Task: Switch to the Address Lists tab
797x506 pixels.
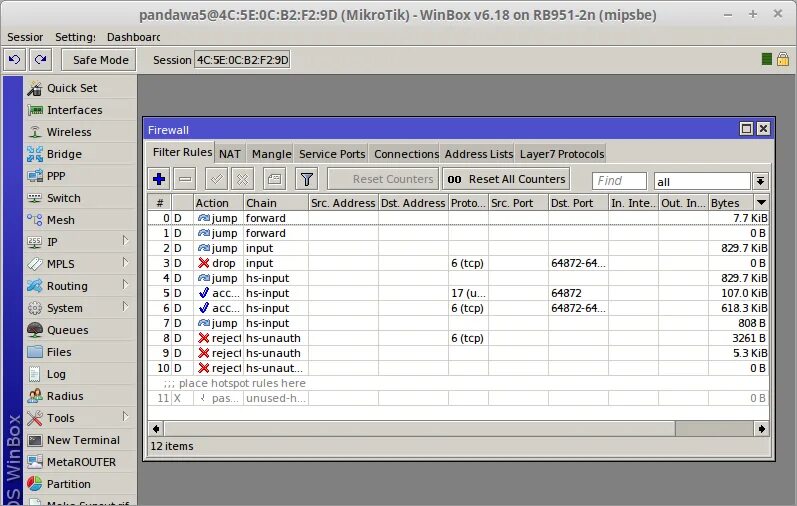Action: tap(479, 154)
